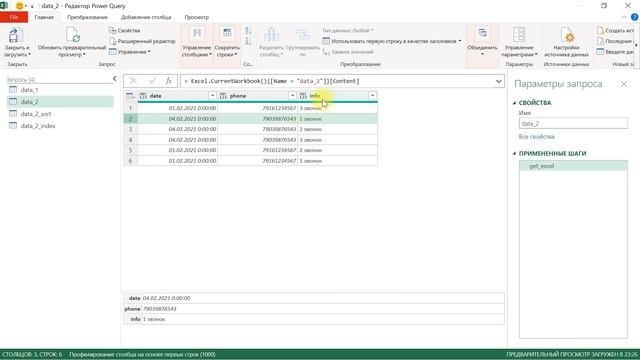Collapse the queries pane arrow
Screen dimensions: 640x360
[114, 79]
